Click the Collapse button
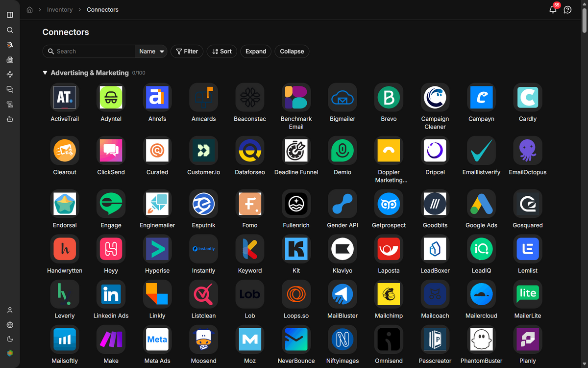The width and height of the screenshot is (588, 368). (x=292, y=52)
